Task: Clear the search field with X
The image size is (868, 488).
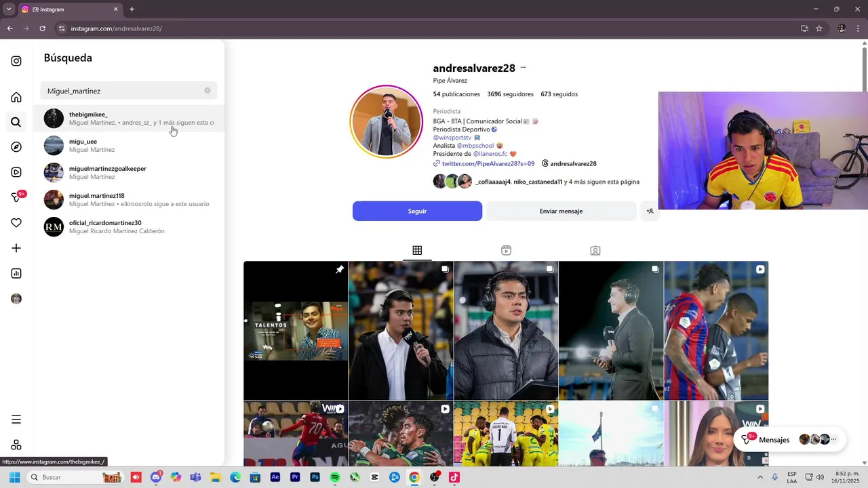Action: (x=208, y=90)
